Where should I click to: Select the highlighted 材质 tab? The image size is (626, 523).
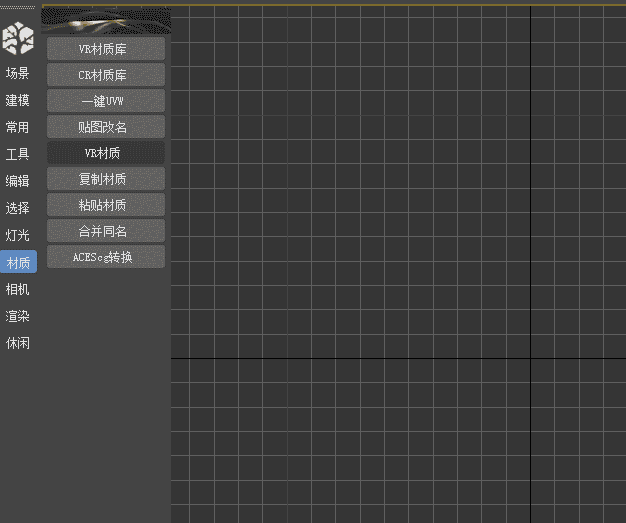(18, 262)
